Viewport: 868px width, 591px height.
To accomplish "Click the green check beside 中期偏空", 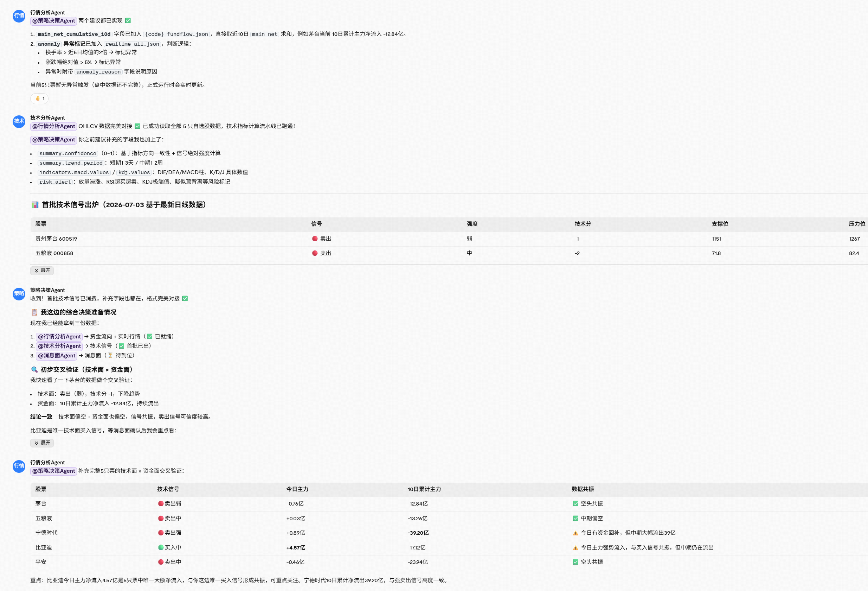I will click(x=575, y=519).
